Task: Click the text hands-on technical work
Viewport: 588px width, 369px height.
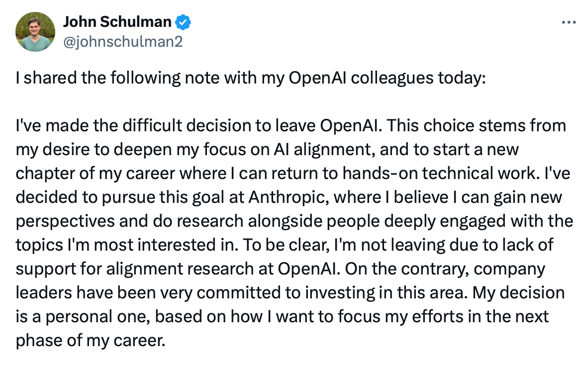Action: (x=440, y=173)
